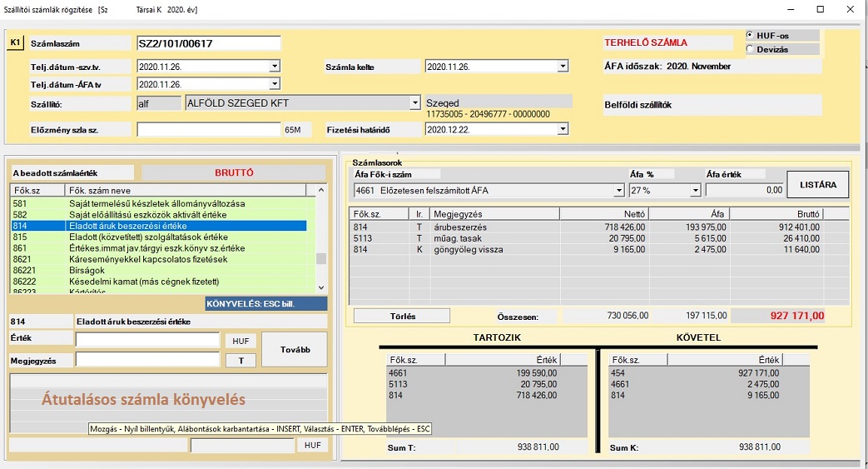Select the HUF-os radio button
Image resolution: width=868 pixels, height=469 pixels.
[751, 36]
